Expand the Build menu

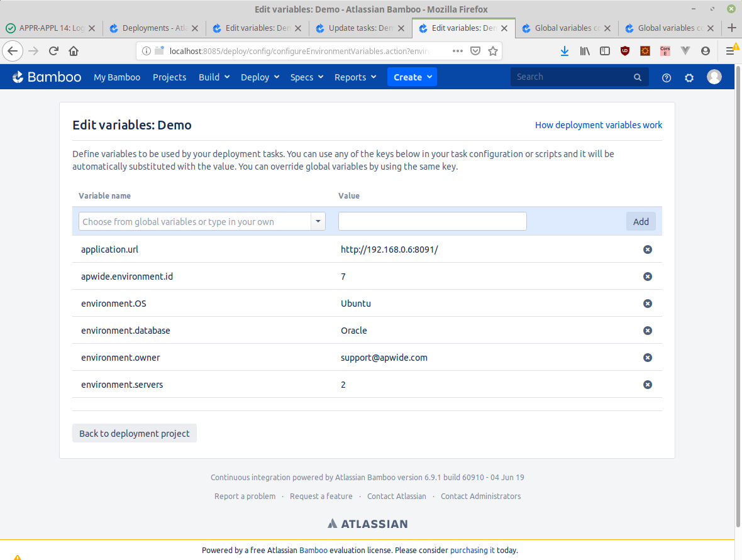point(214,77)
